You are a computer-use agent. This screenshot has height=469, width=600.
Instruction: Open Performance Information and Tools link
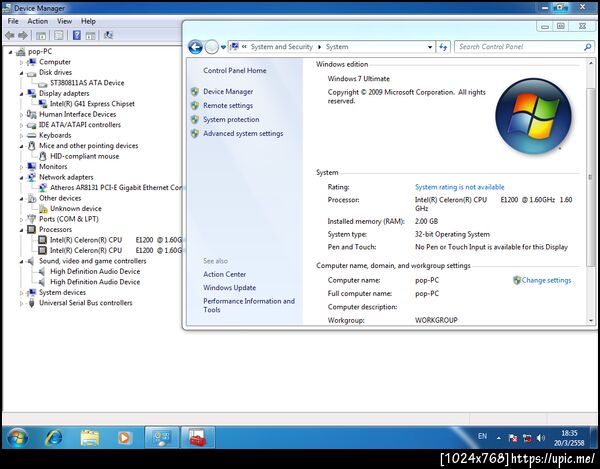pos(249,305)
